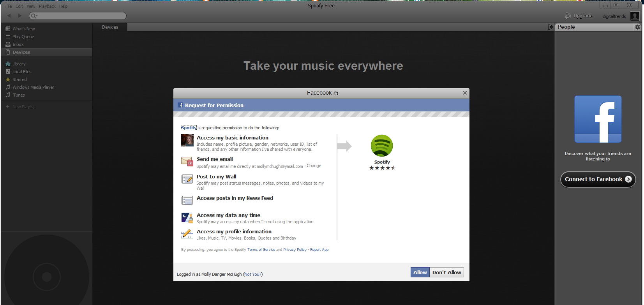This screenshot has height=305, width=644.
Task: Click the user profile avatar top right
Action: click(x=635, y=16)
